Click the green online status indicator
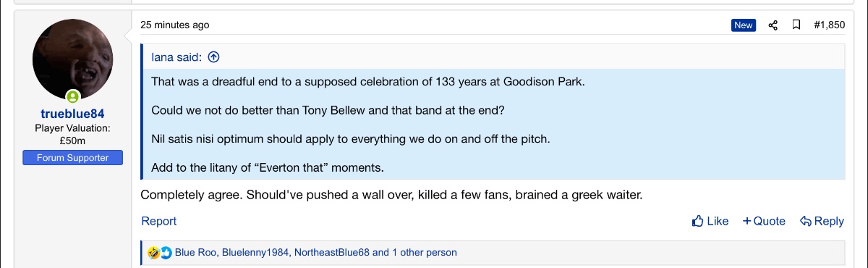This screenshot has width=868, height=268. [73, 96]
